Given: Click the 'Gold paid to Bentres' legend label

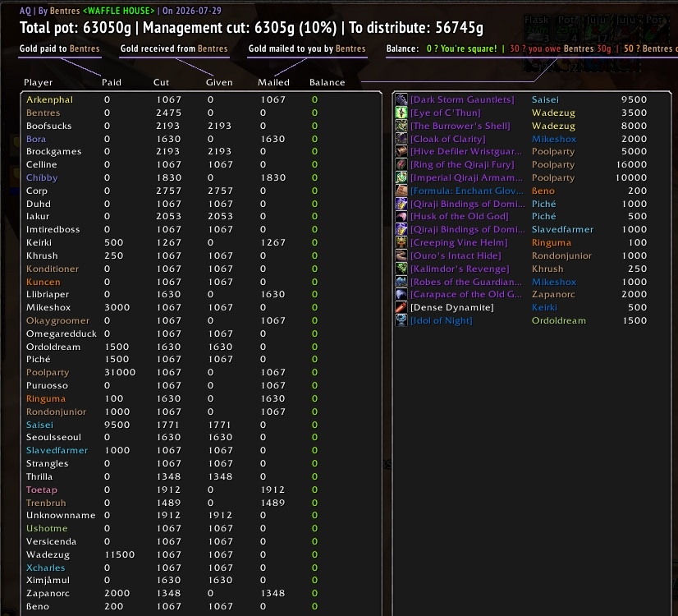Looking at the screenshot, I should (60, 48).
